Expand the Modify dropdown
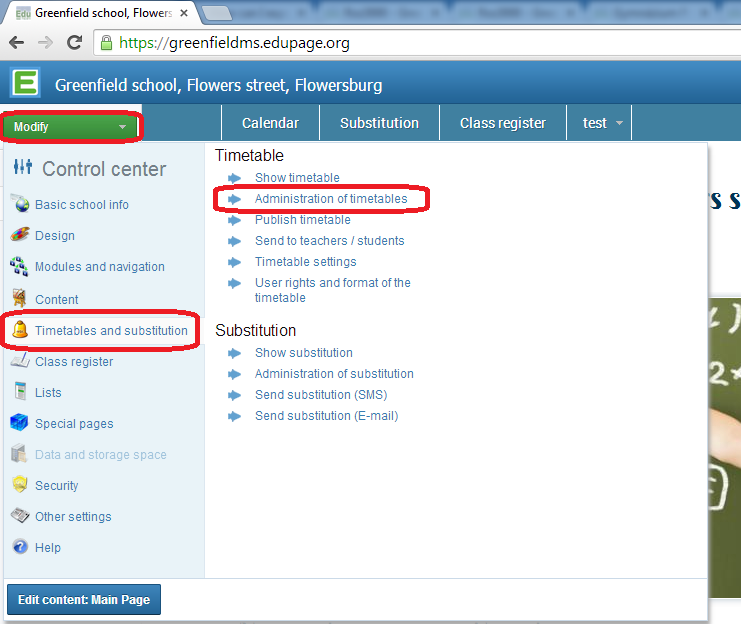The width and height of the screenshot is (741, 624). coord(70,127)
